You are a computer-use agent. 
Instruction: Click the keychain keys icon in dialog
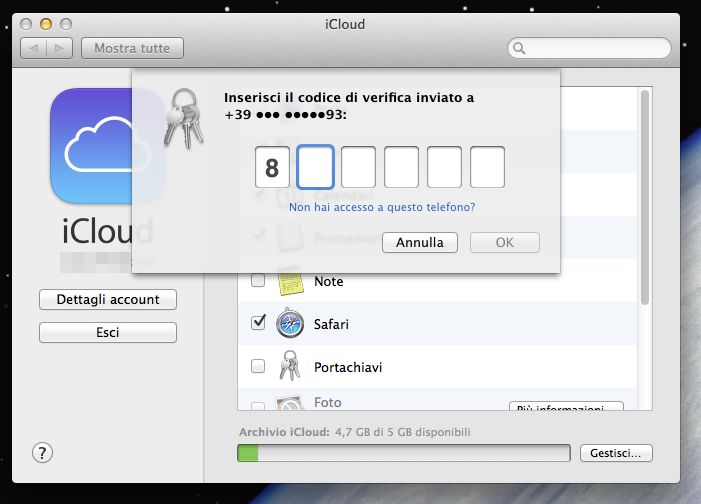pyautogui.click(x=184, y=118)
